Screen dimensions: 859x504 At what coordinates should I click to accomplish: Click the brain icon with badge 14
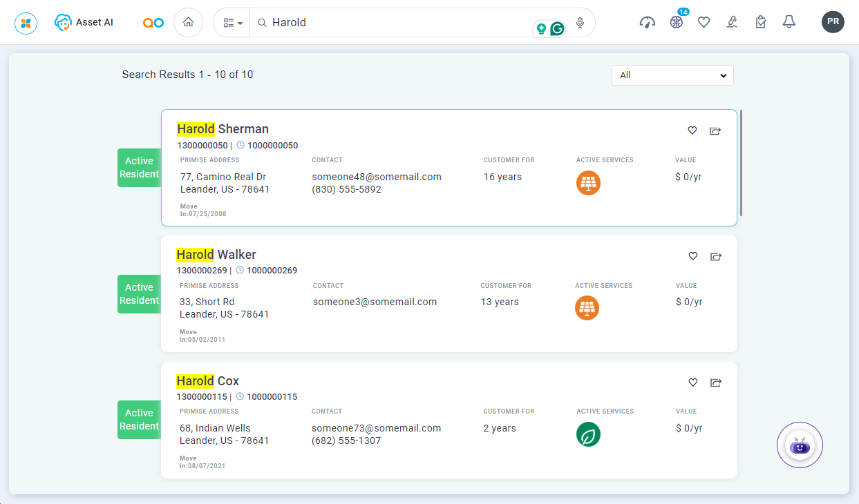tap(676, 22)
